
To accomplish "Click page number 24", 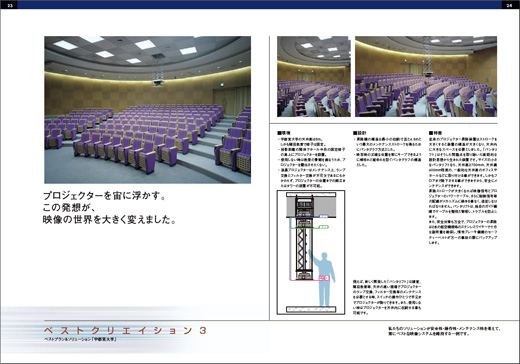I will pos(509,5).
